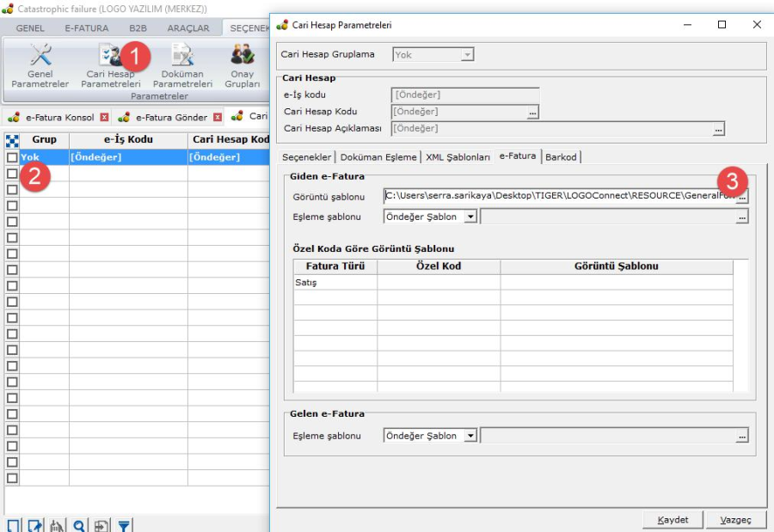
Task: Browse for Görüntü şablonu file
Action: [x=742, y=197]
